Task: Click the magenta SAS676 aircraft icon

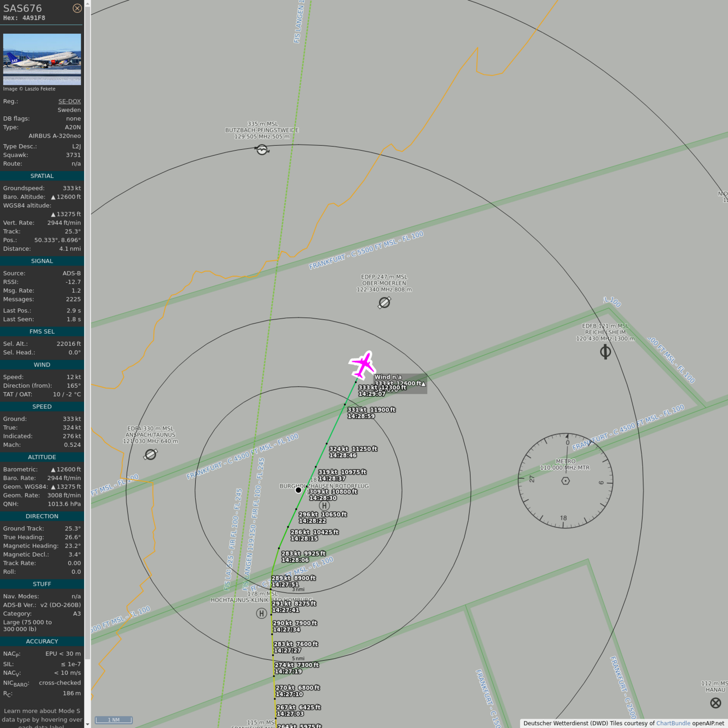Action: click(362, 365)
